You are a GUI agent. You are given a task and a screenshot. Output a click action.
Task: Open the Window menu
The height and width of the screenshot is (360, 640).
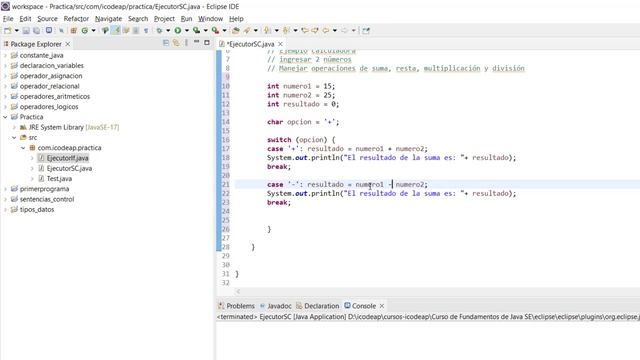coord(210,19)
